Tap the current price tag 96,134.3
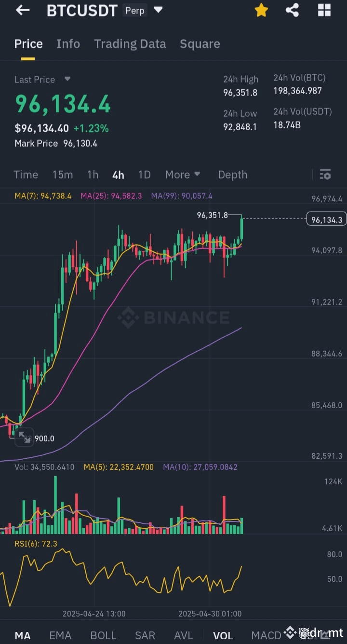 (326, 219)
